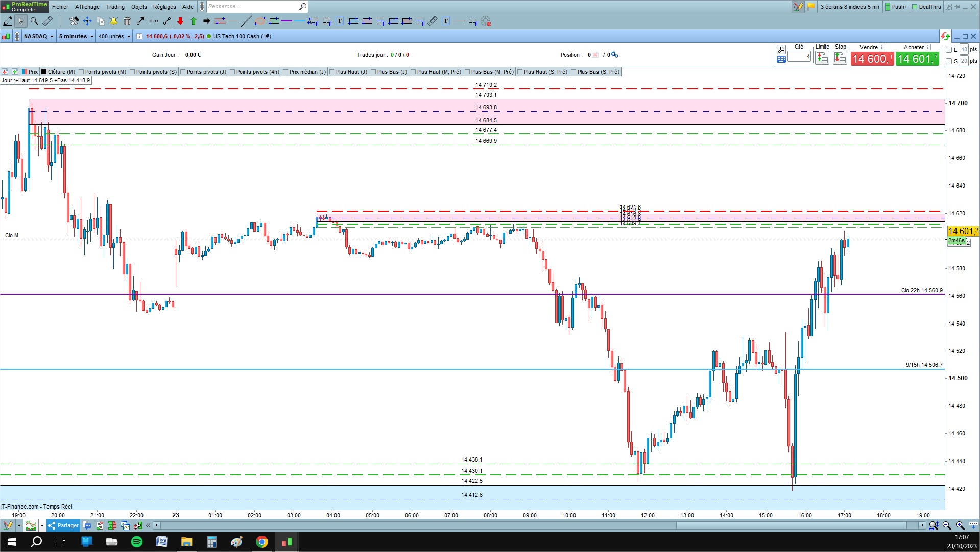
Task: Open the 400 unités dropdown
Action: tap(114, 36)
